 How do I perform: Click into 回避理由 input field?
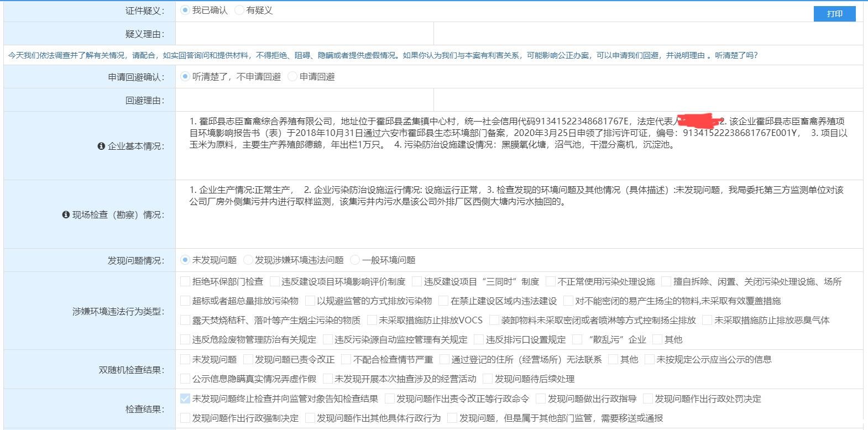[305, 101]
